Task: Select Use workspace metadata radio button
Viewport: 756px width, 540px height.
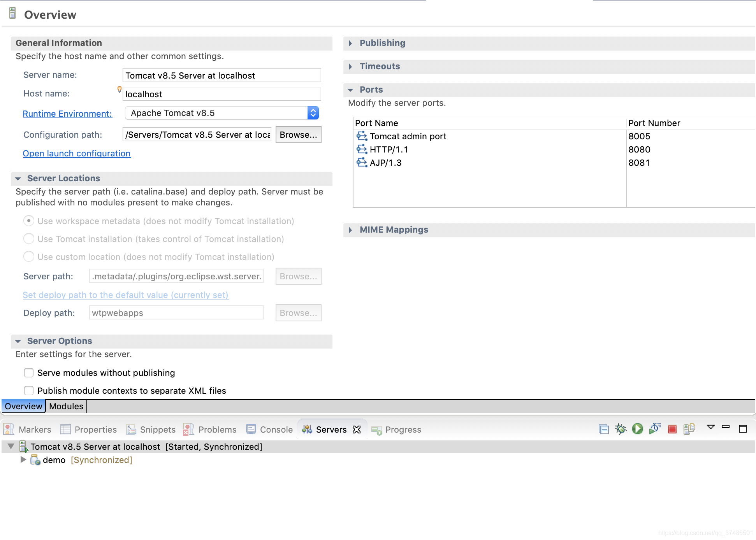Action: coord(29,221)
